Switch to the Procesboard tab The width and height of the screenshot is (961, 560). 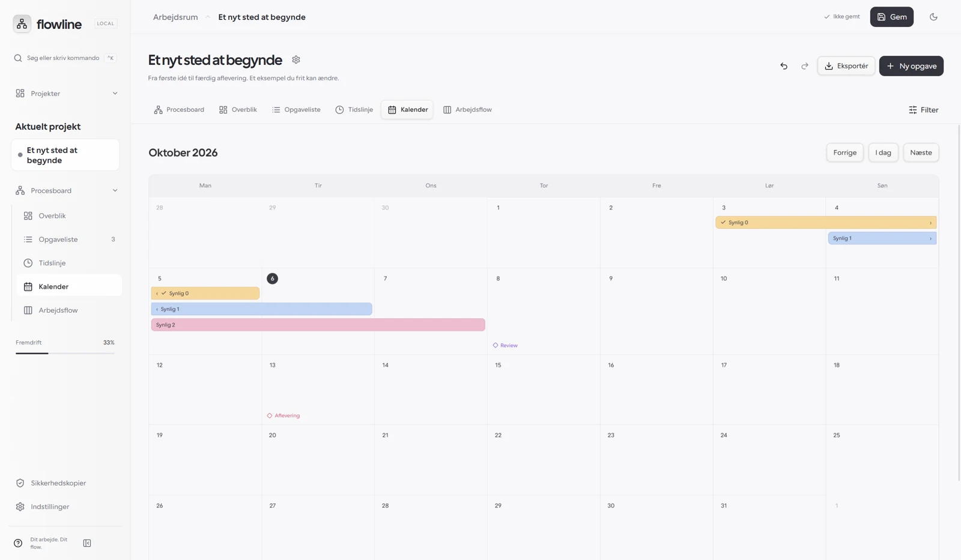tap(179, 110)
